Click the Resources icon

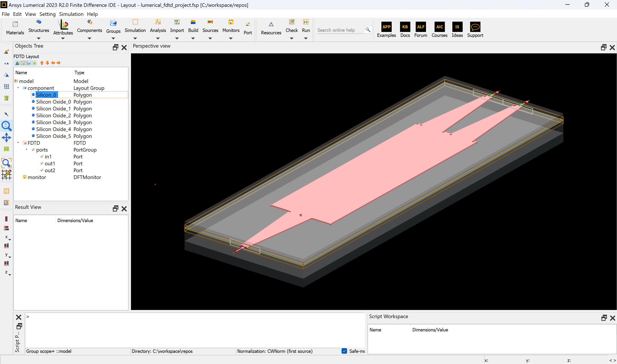271,24
